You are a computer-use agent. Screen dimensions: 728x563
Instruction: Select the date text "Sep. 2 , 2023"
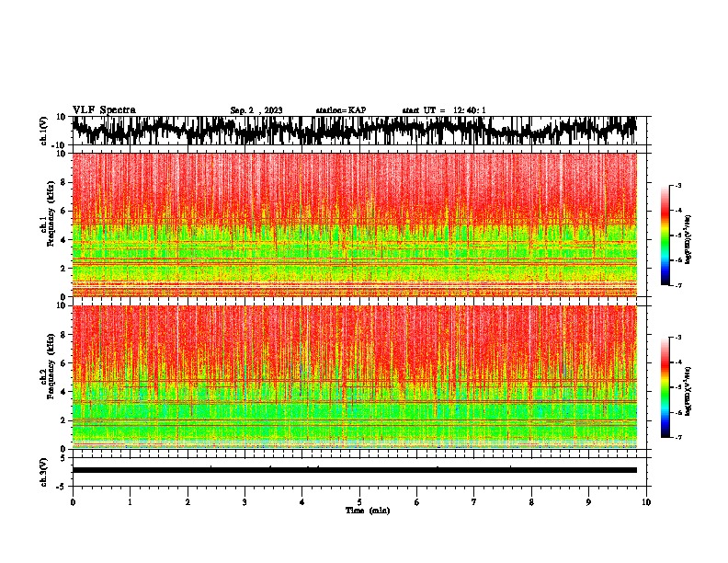point(256,110)
